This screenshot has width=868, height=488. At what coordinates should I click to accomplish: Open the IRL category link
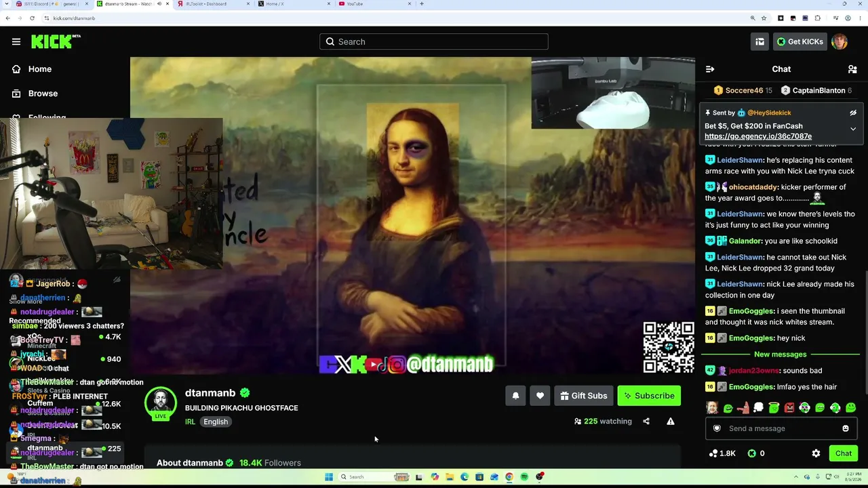click(x=190, y=422)
